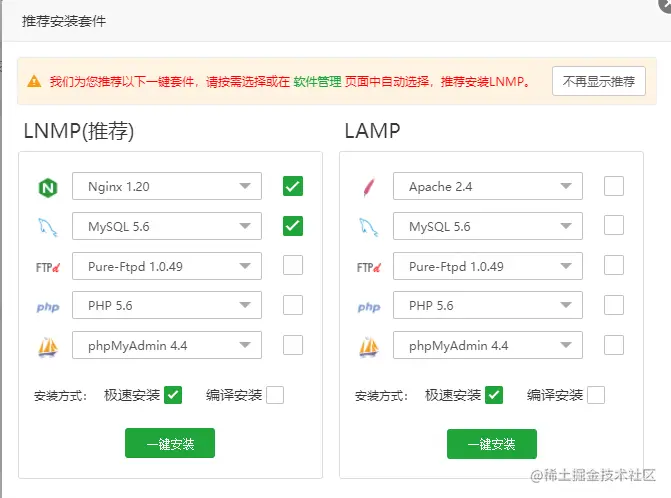Click the php logo icon in LAMP
The image size is (671, 498).
coord(369,307)
